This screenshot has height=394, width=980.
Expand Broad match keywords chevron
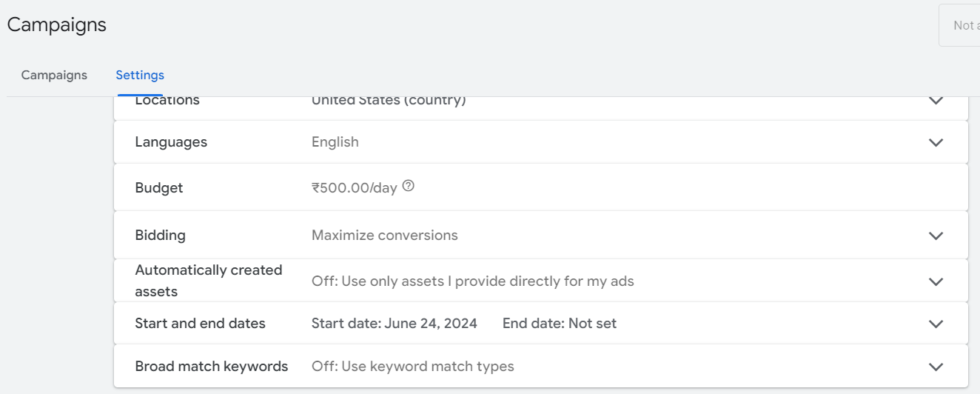click(x=936, y=367)
